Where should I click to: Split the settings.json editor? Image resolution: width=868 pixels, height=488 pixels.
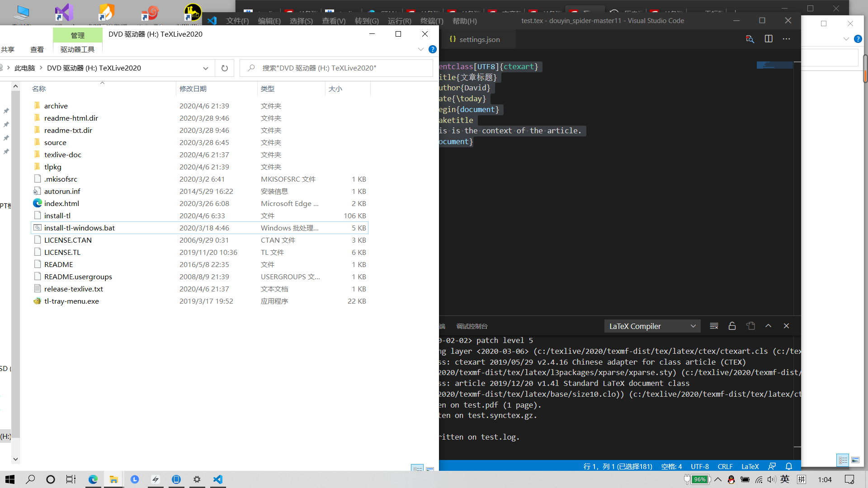coord(769,39)
